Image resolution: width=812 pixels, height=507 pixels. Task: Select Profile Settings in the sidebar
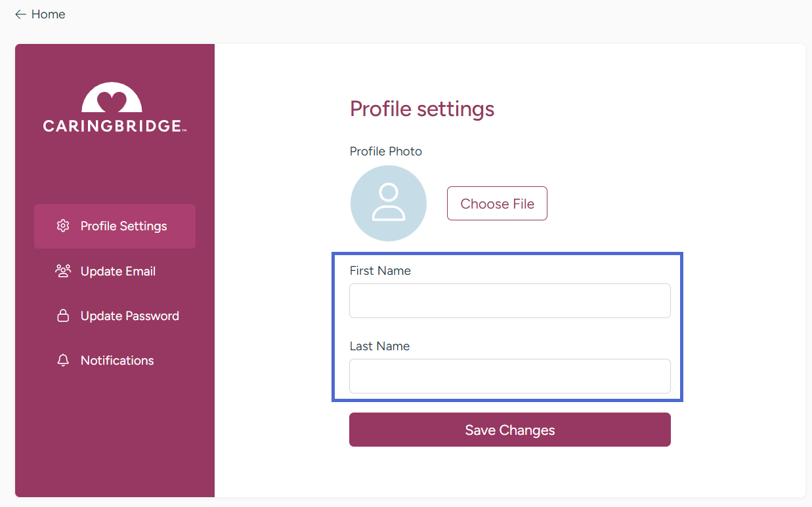point(123,226)
